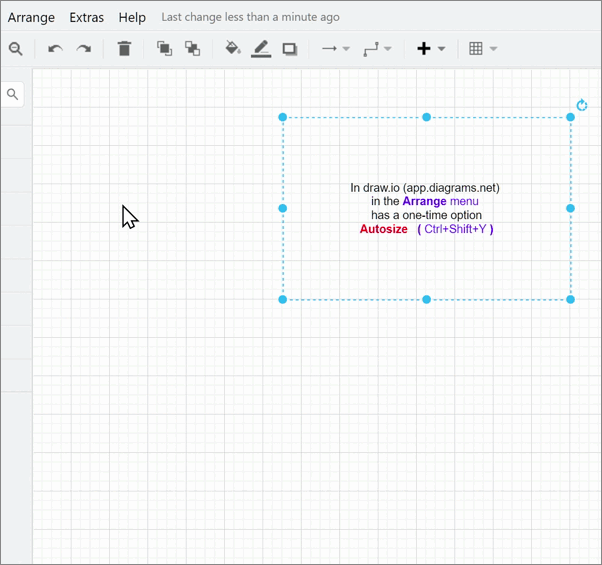Send selection to back

(193, 49)
